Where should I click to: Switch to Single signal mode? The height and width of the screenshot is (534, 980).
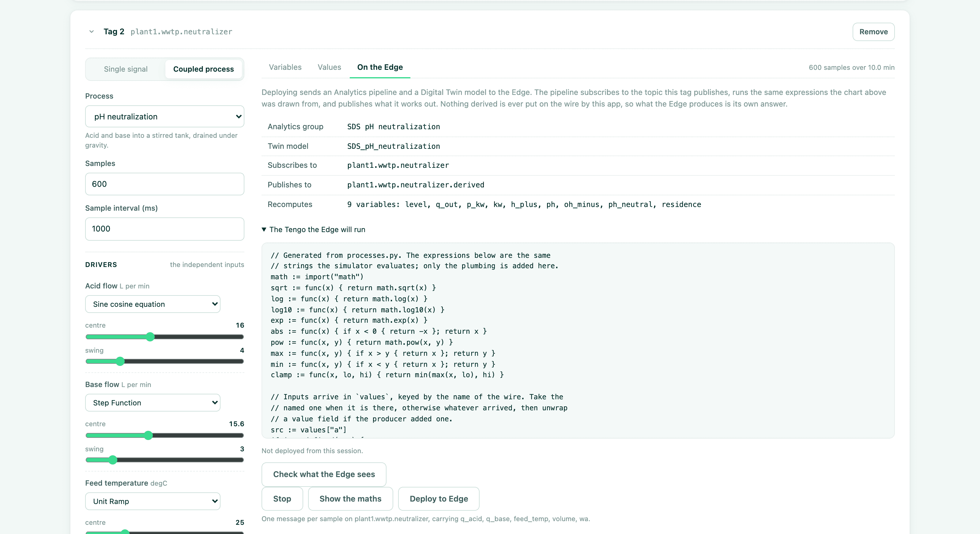point(126,69)
